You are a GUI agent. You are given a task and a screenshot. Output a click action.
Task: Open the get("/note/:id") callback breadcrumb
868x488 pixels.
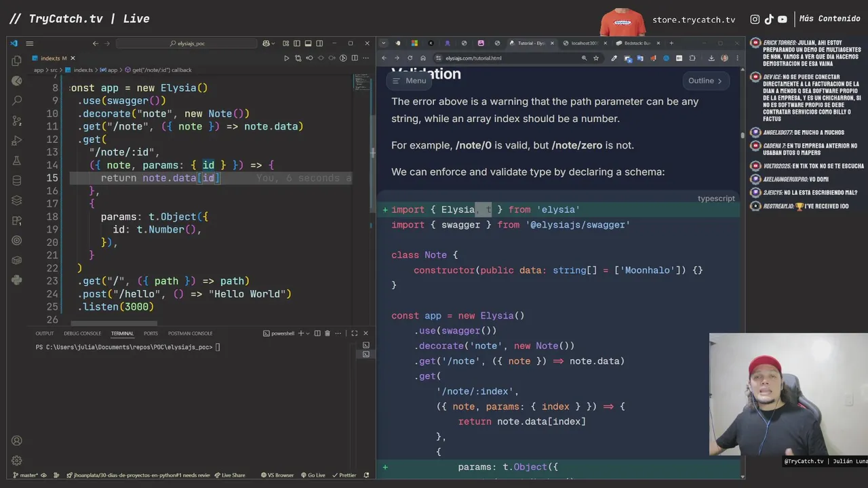(x=158, y=70)
